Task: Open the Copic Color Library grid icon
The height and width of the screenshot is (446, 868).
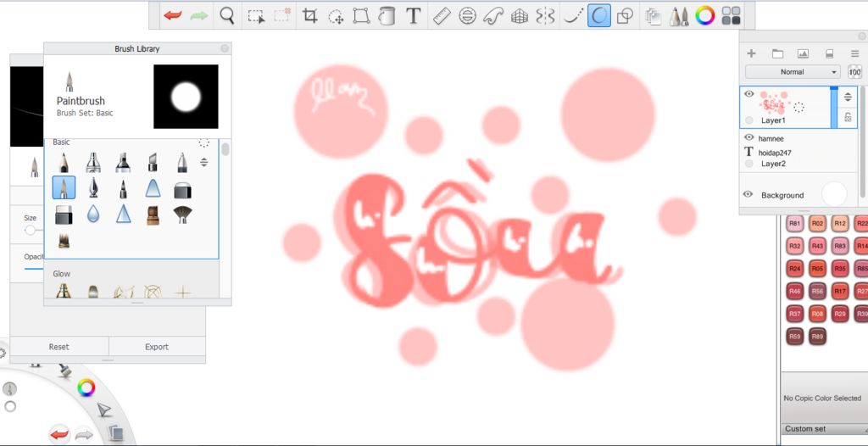Action: (732, 15)
